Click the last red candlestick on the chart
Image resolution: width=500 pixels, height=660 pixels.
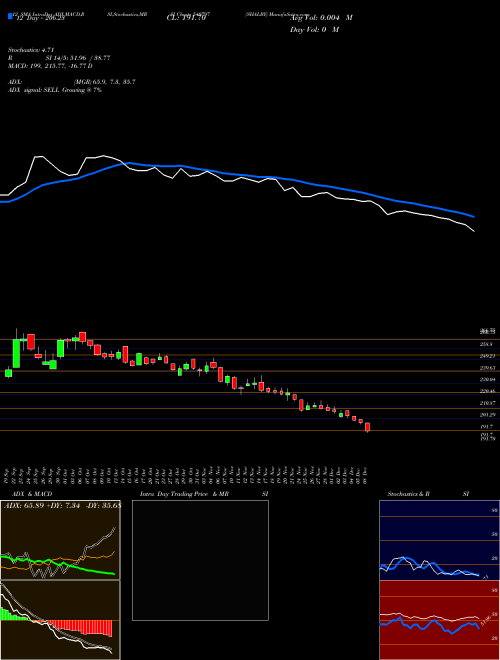(x=368, y=427)
